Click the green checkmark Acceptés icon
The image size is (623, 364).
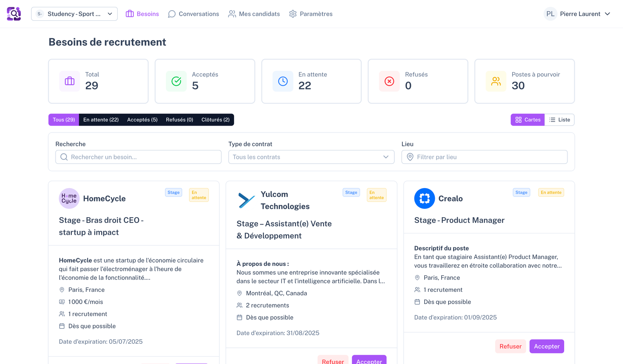click(x=176, y=81)
